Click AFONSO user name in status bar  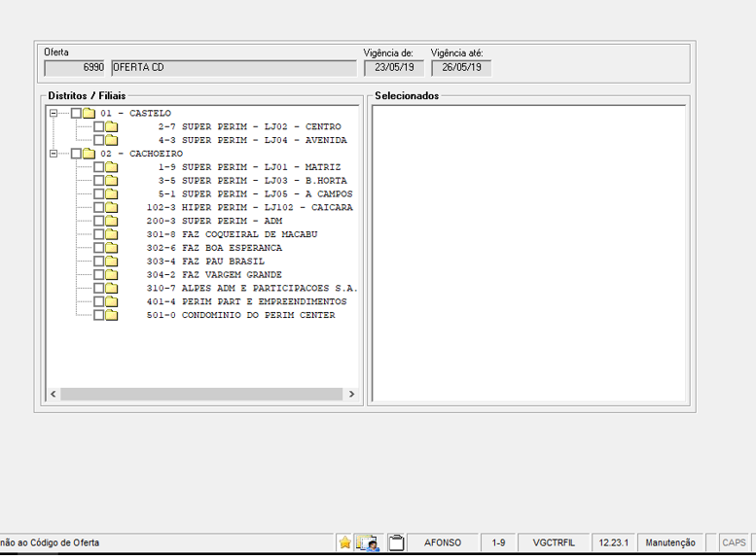point(443,543)
